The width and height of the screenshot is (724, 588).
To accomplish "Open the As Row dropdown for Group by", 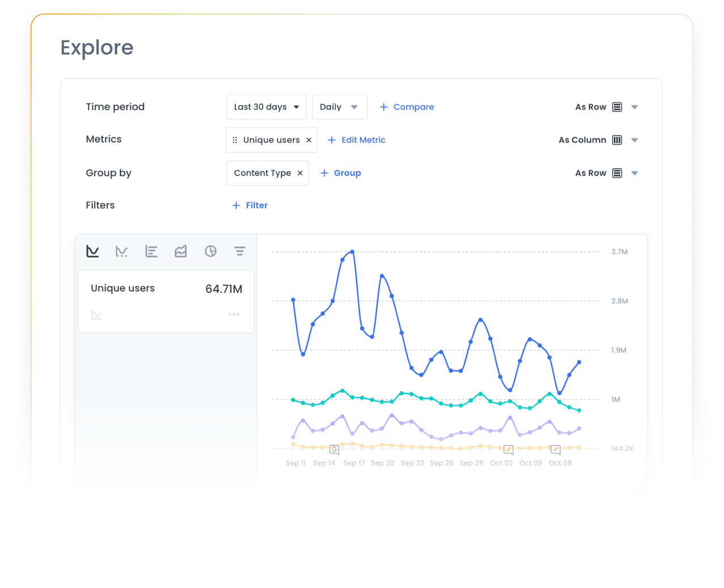I will coord(634,173).
